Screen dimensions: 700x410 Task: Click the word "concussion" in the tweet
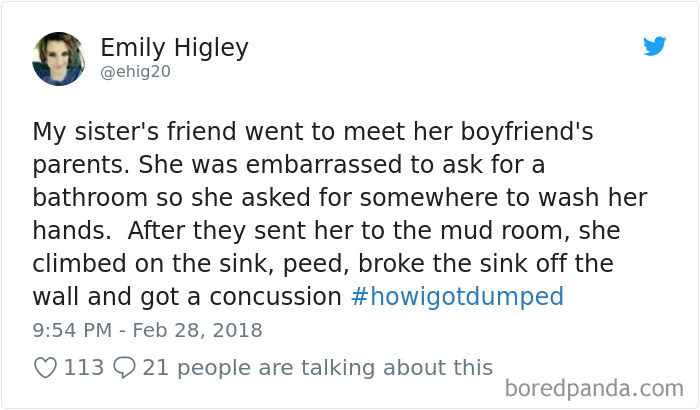pyautogui.click(x=275, y=297)
